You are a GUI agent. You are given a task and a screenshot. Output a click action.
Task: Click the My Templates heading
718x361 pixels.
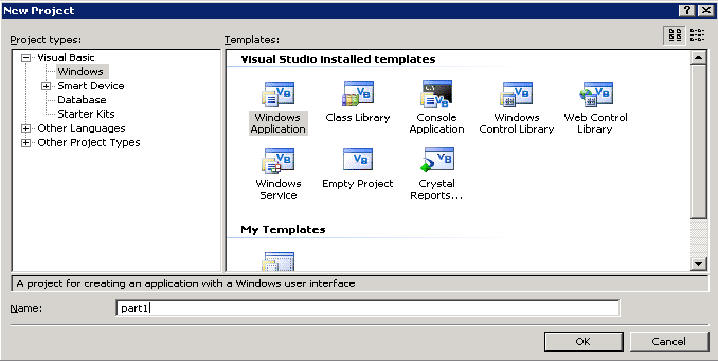tap(283, 230)
